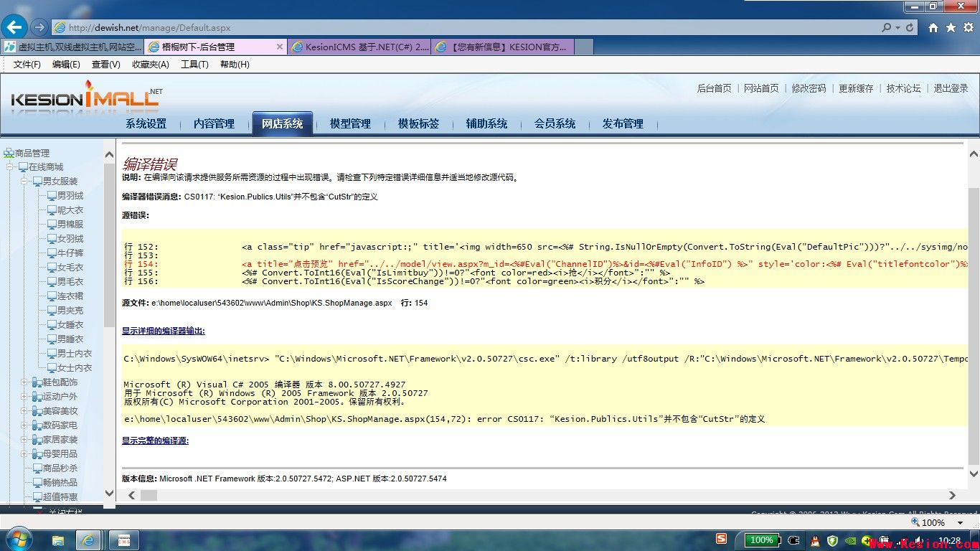Viewport: 980px width, 551px height.
Task: Click the address bar search magnifier icon
Action: (x=887, y=27)
